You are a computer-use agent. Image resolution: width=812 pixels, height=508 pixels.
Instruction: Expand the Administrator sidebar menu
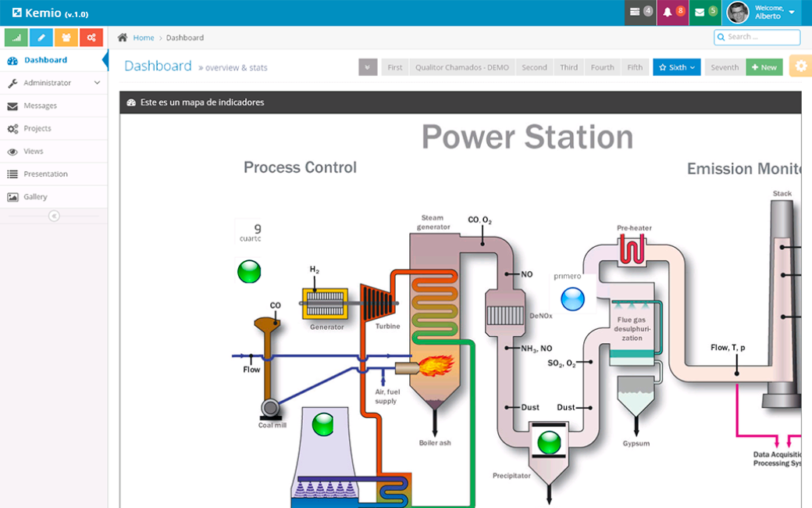[53, 83]
